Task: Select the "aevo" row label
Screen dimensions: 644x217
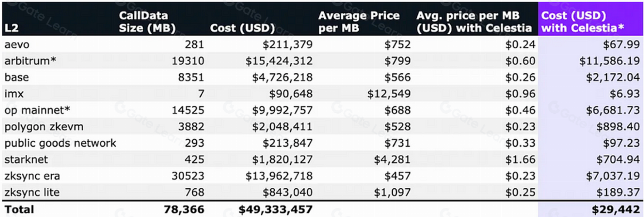Action: point(15,44)
